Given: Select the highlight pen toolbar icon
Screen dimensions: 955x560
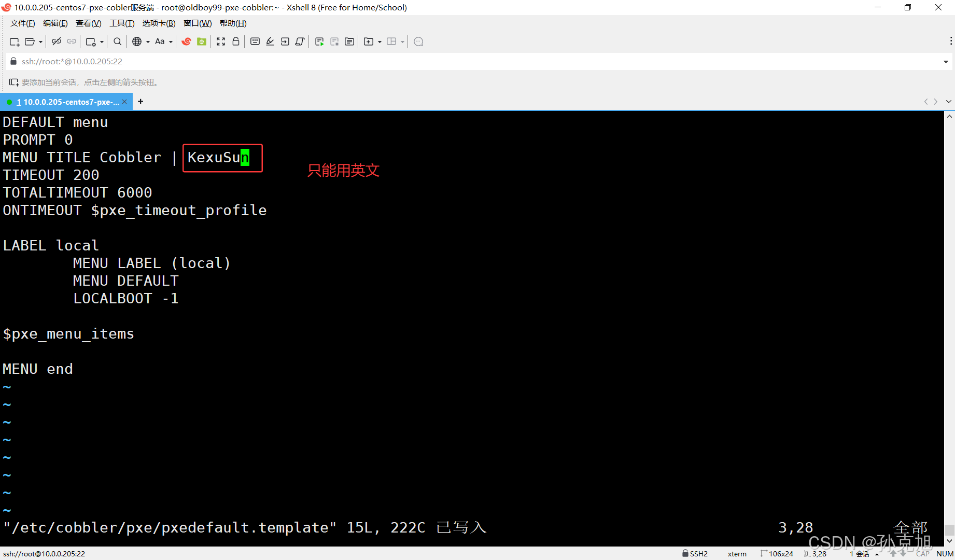Looking at the screenshot, I should pyautogui.click(x=270, y=41).
